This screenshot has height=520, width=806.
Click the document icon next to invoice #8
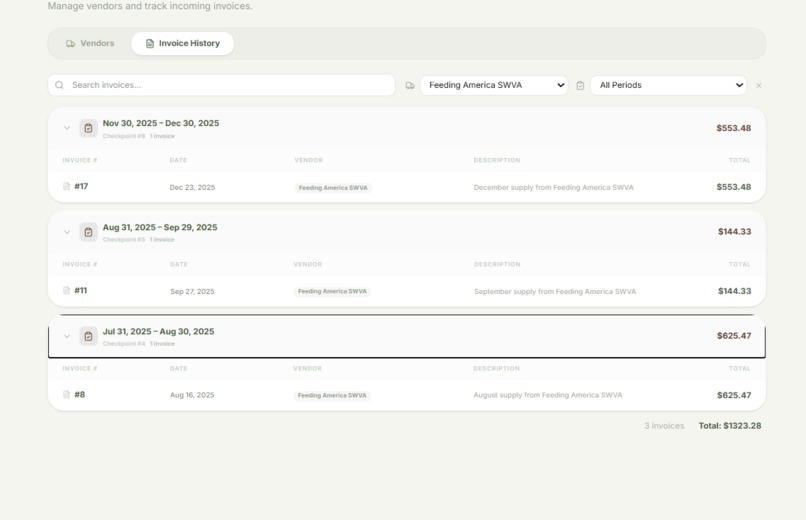[66, 395]
